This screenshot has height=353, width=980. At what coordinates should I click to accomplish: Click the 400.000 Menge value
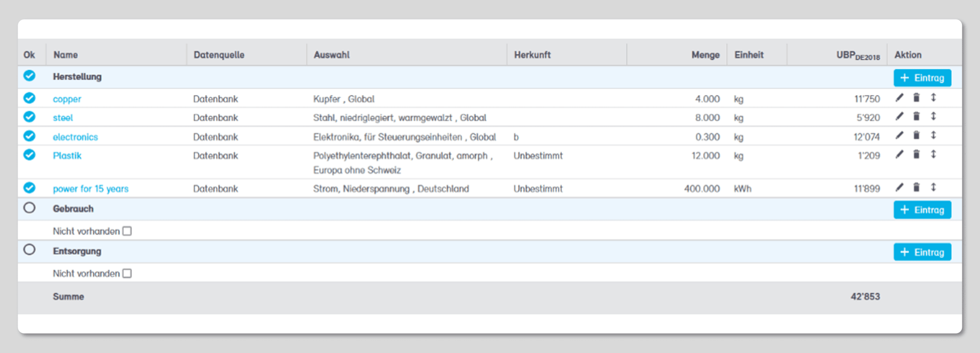[702, 189]
